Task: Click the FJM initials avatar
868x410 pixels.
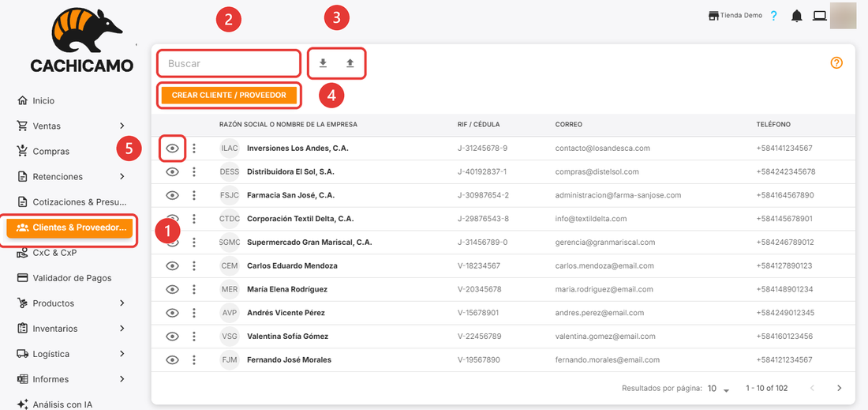Action: (x=229, y=360)
